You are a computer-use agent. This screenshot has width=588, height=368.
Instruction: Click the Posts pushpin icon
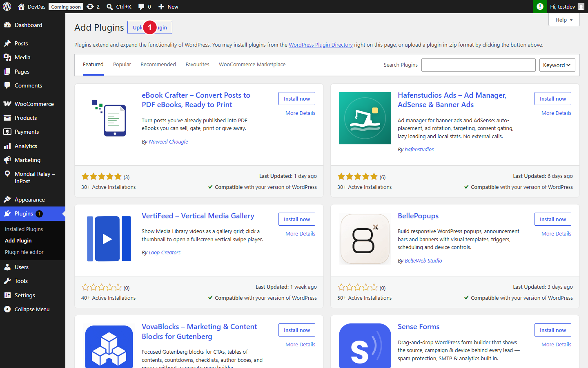tap(7, 43)
